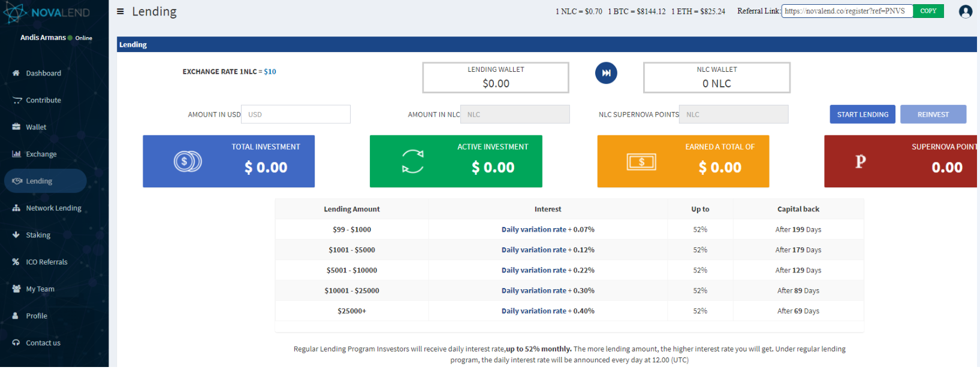The width and height of the screenshot is (980, 373).
Task: Click Daily variation rate + 0.12% link
Action: tap(548, 250)
